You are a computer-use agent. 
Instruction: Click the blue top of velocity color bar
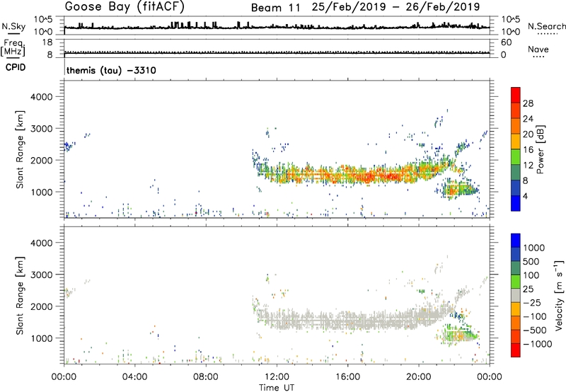[516, 240]
